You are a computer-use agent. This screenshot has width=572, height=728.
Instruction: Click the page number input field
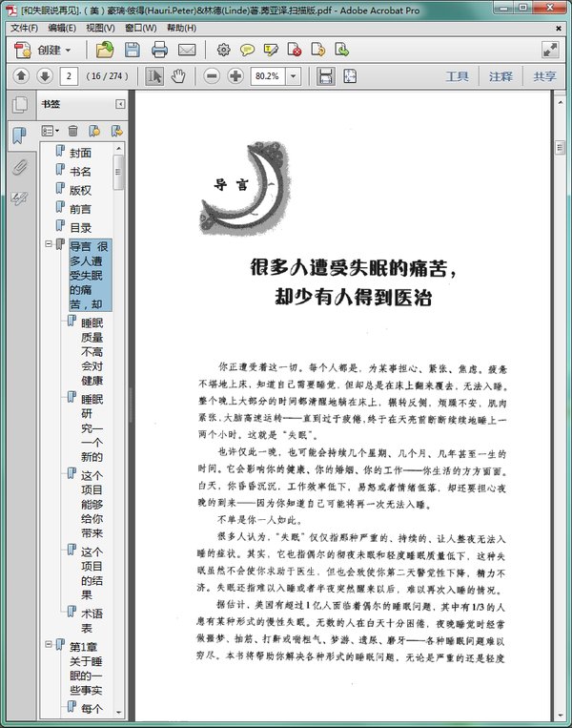[69, 76]
